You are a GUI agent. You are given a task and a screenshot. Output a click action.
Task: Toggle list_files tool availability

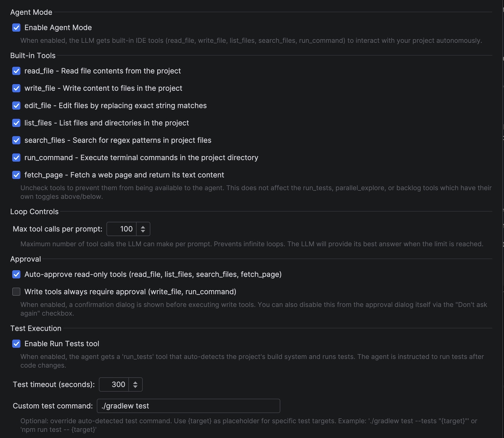coord(16,123)
